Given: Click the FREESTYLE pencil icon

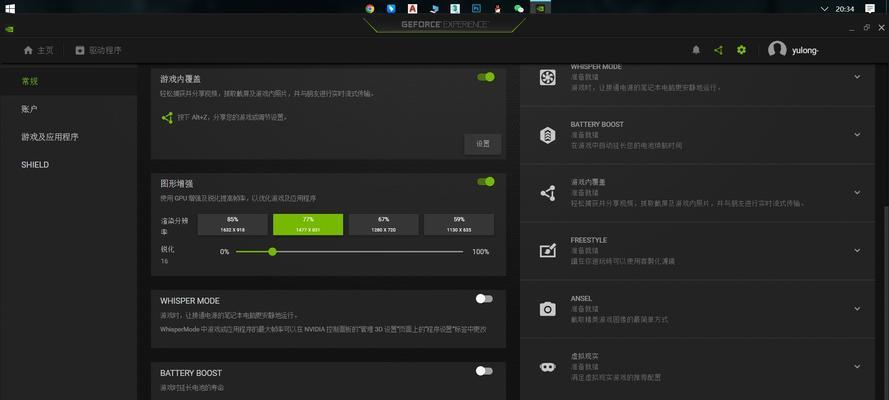Looking at the screenshot, I should pos(547,250).
